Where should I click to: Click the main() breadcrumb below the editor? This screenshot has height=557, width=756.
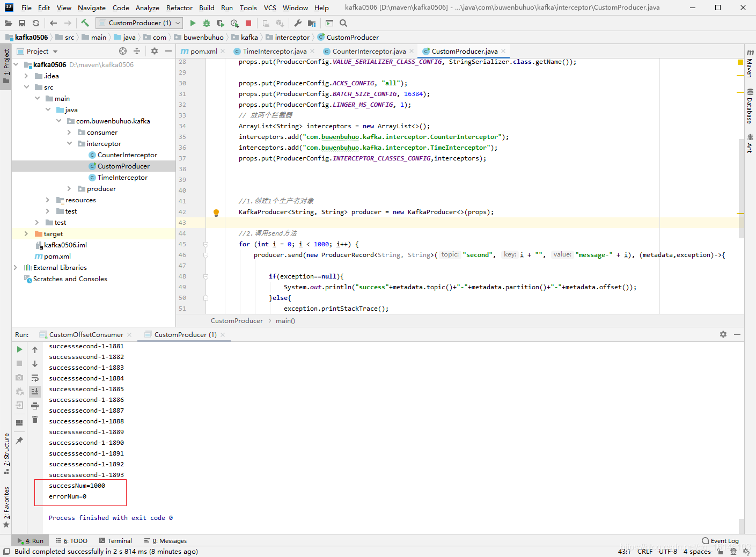285,320
